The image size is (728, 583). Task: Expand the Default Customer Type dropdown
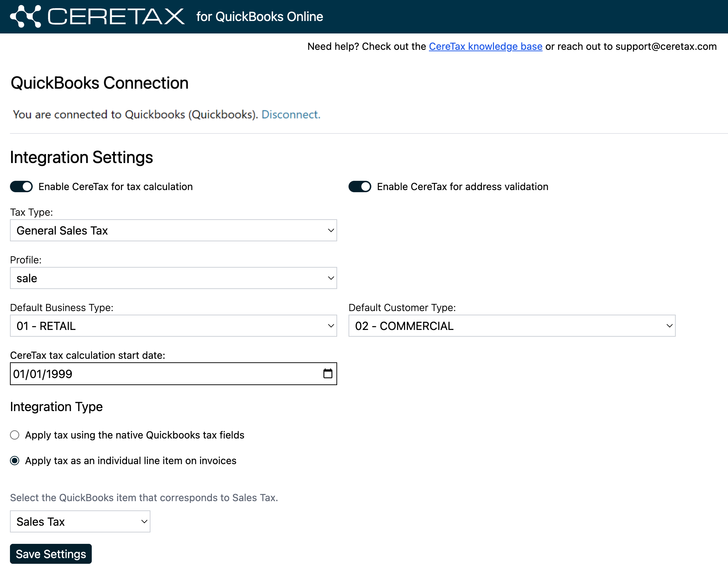click(512, 326)
